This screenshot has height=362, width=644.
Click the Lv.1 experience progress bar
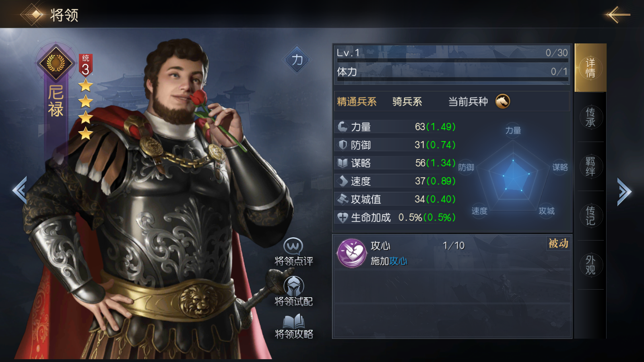(452, 60)
